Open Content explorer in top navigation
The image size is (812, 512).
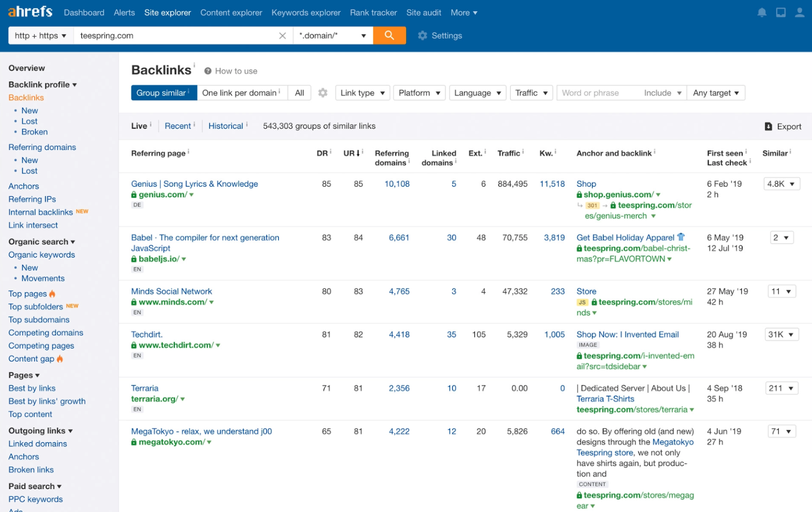(x=231, y=13)
